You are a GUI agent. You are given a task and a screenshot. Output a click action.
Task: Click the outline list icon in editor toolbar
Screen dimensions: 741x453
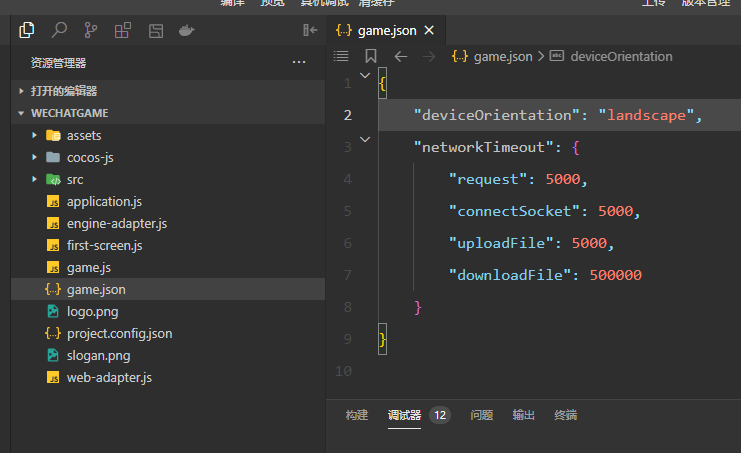341,56
